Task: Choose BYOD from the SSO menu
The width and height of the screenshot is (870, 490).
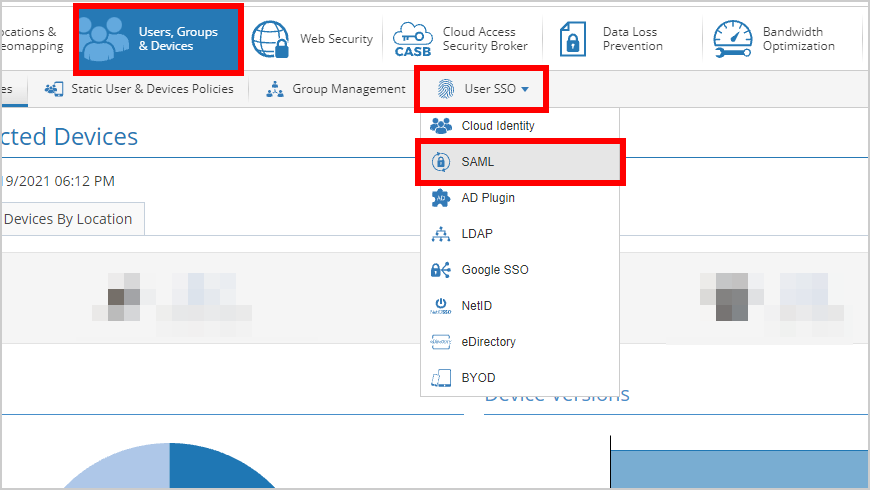Action: tap(520, 378)
